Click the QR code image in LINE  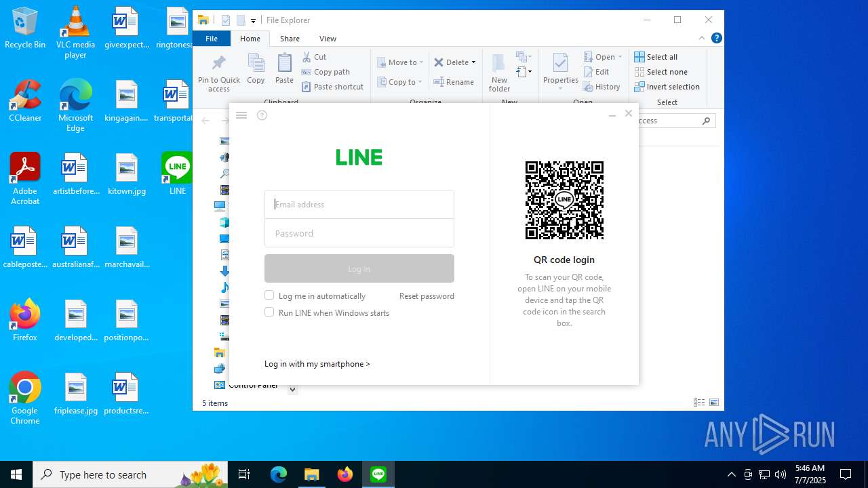(x=564, y=200)
